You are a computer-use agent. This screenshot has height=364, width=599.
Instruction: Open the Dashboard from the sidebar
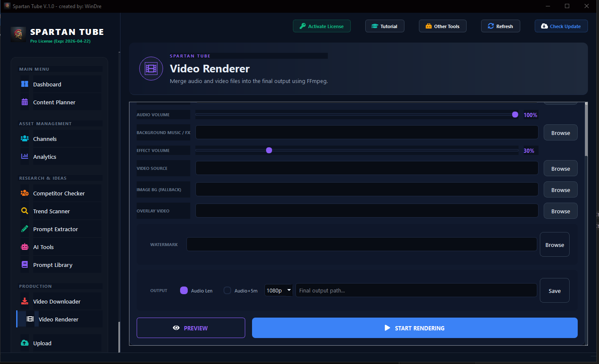tap(47, 84)
